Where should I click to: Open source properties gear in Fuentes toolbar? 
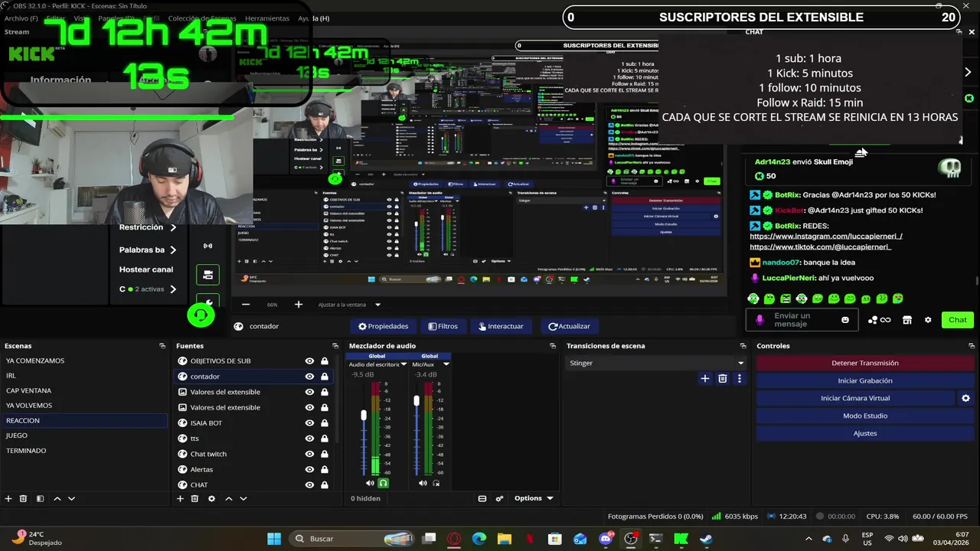pos(211,498)
